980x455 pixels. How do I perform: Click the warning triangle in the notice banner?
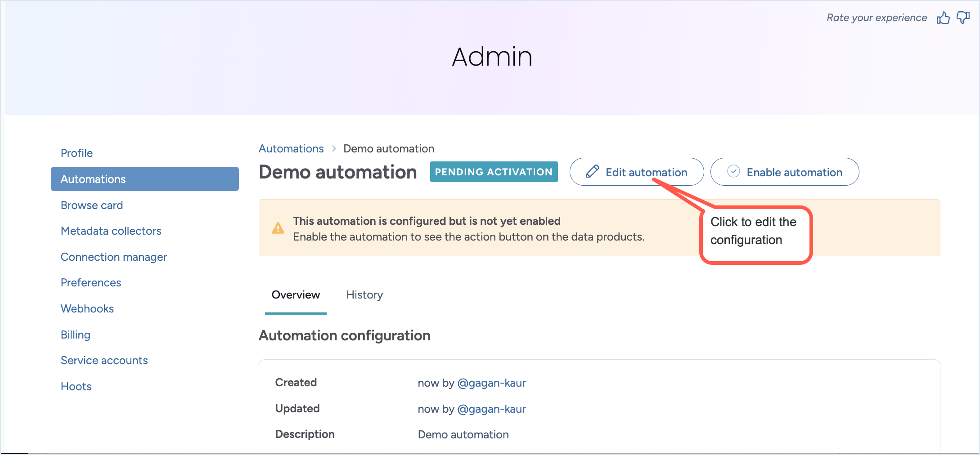pos(278,228)
